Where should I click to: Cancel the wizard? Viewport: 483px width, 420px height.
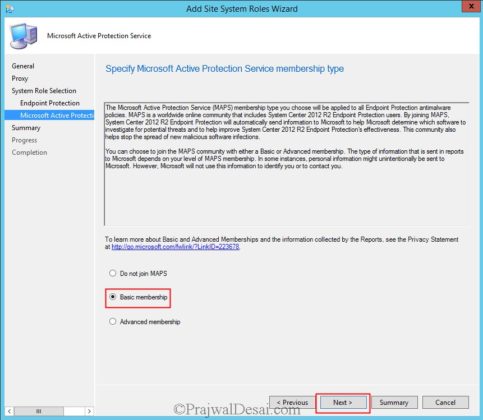(445, 403)
